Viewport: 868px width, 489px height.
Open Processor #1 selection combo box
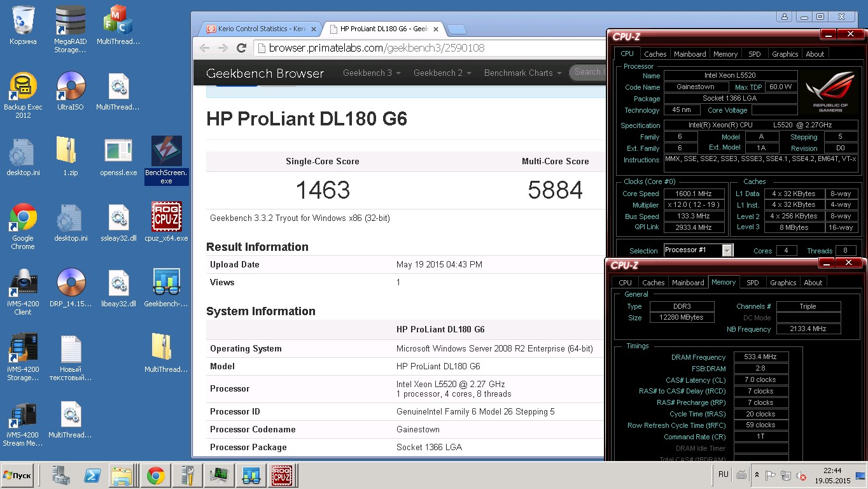tap(698, 250)
